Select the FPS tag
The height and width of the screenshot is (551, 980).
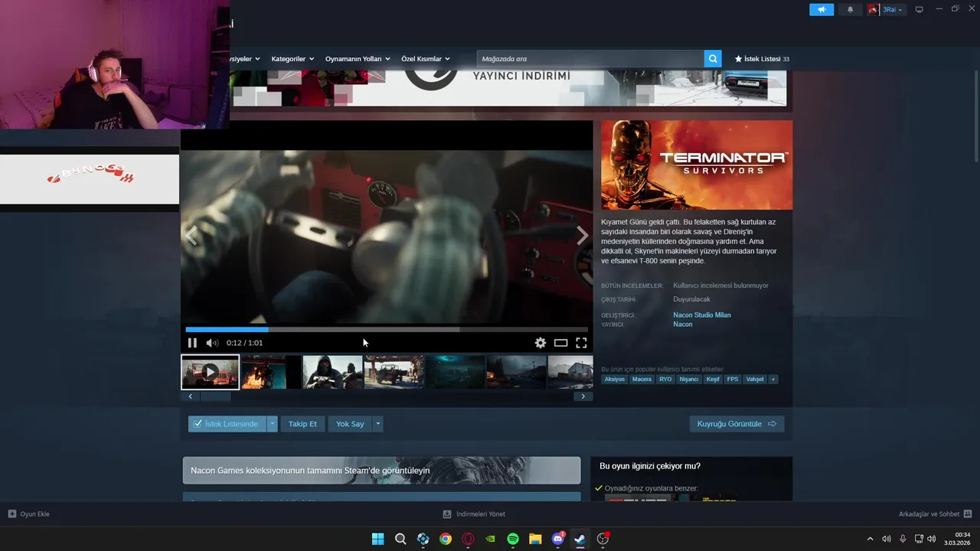coord(733,380)
